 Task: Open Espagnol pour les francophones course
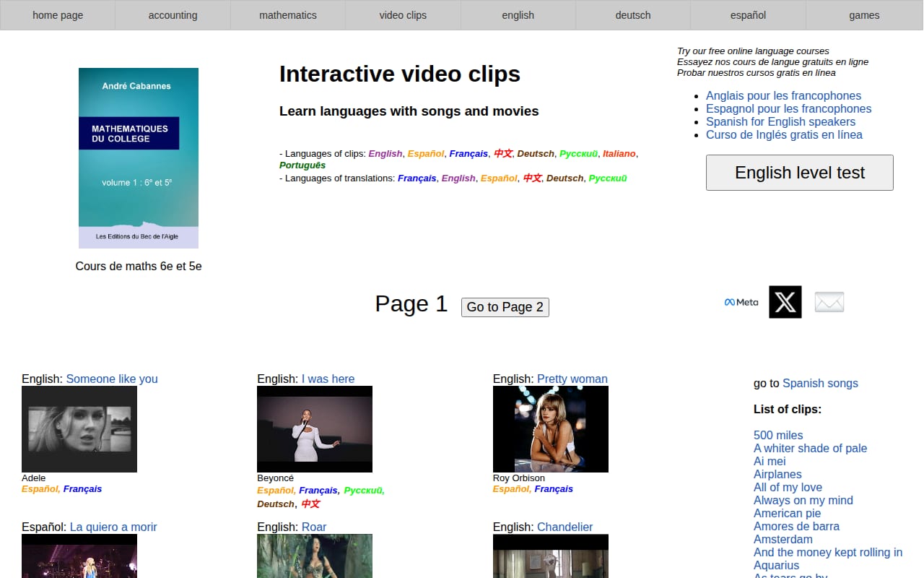(x=788, y=108)
